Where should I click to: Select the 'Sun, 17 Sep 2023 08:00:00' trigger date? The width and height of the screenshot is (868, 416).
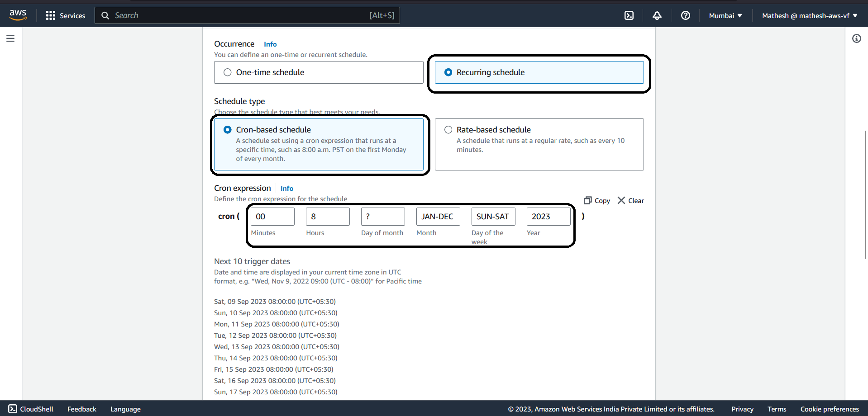pyautogui.click(x=276, y=392)
